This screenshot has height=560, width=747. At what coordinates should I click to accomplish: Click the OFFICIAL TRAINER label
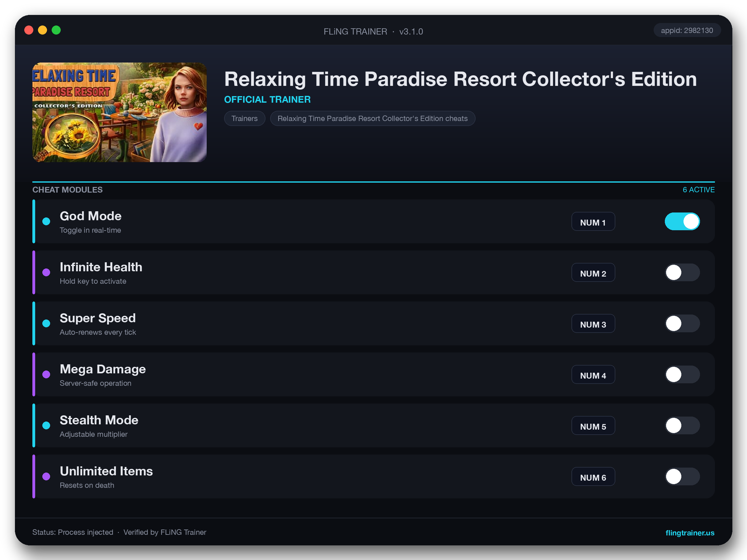coord(267,100)
